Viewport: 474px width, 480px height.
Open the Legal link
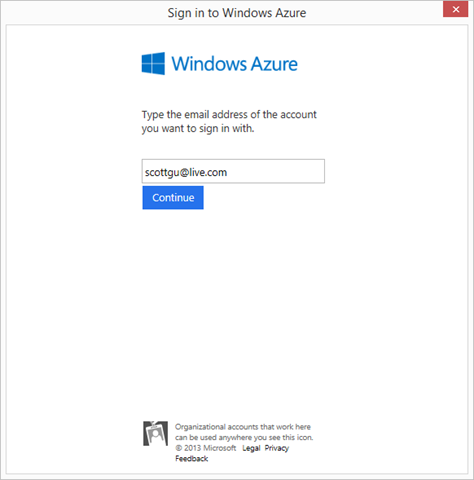251,448
